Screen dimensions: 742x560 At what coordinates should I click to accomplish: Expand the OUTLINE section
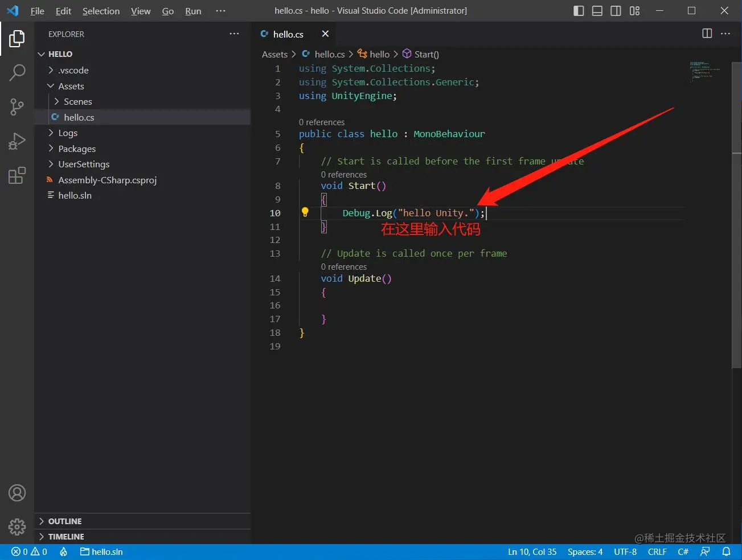pos(65,521)
